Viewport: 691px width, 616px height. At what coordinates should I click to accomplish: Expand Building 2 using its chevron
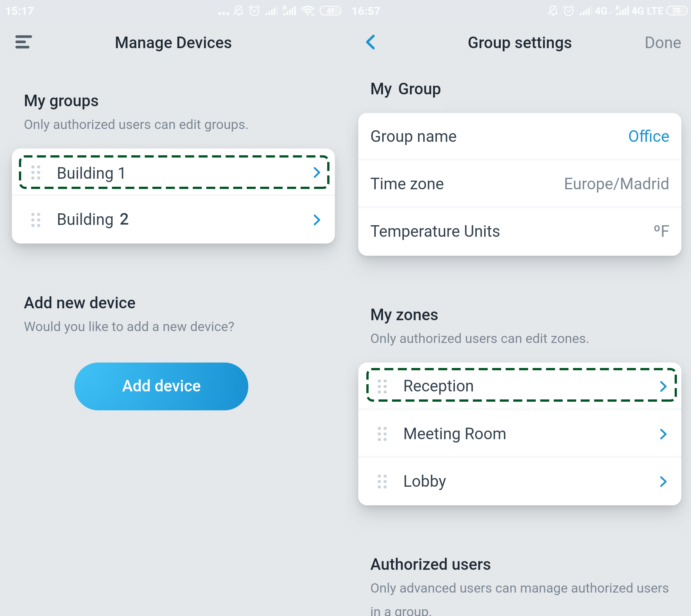tap(317, 220)
